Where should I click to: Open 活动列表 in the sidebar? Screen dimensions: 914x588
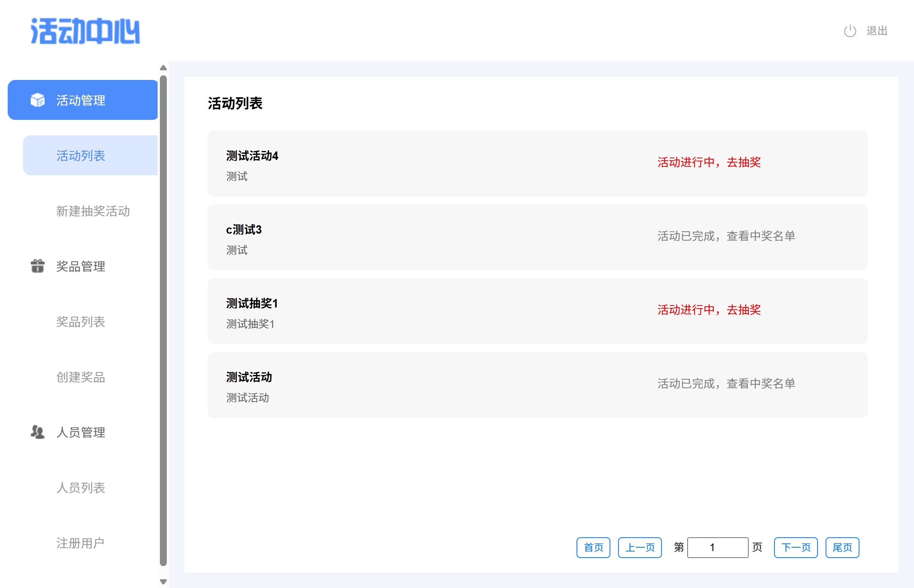[81, 156]
